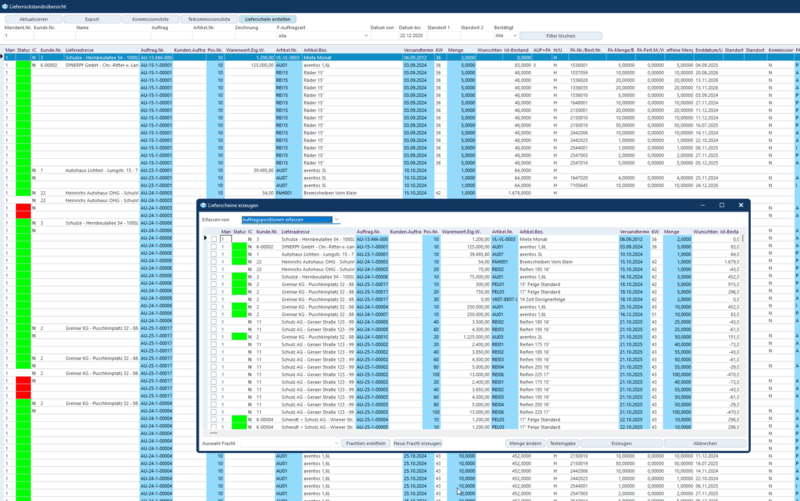The height and width of the screenshot is (501, 800).
Task: Click the Frachten ermitteln button
Action: click(365, 443)
